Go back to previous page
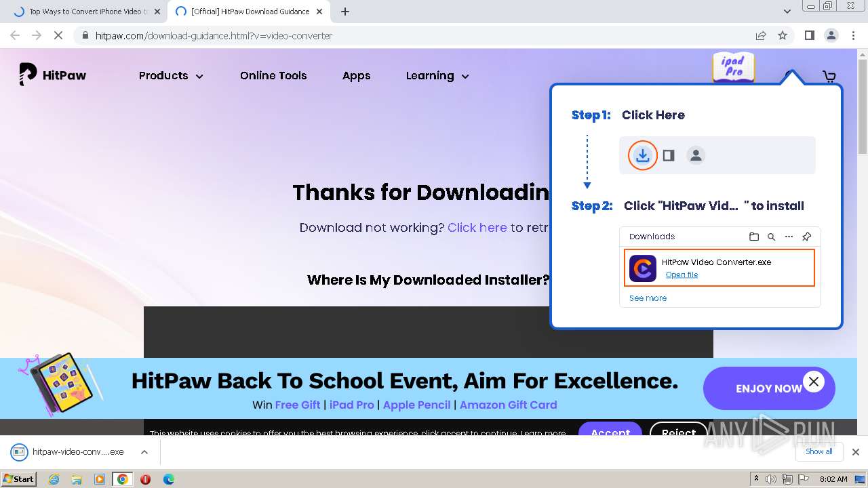Image resolution: width=868 pixels, height=488 pixels. [15, 35]
